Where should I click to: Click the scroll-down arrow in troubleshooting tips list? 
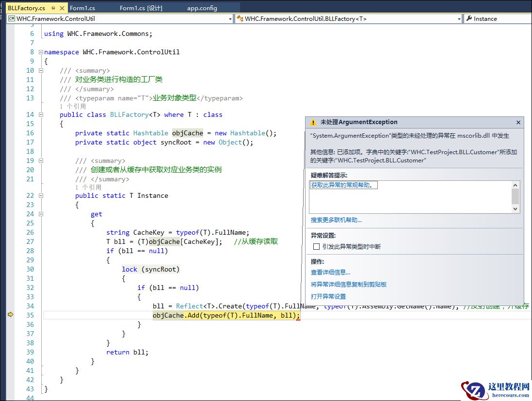tap(516, 209)
